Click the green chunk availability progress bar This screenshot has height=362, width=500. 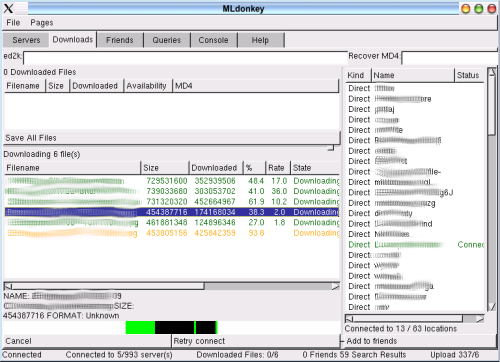point(172,327)
